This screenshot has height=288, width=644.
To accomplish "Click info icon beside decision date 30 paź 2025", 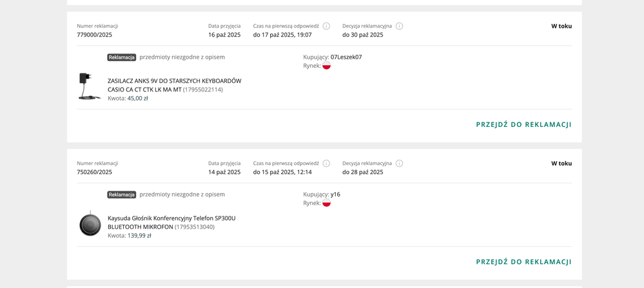I will pos(399,26).
